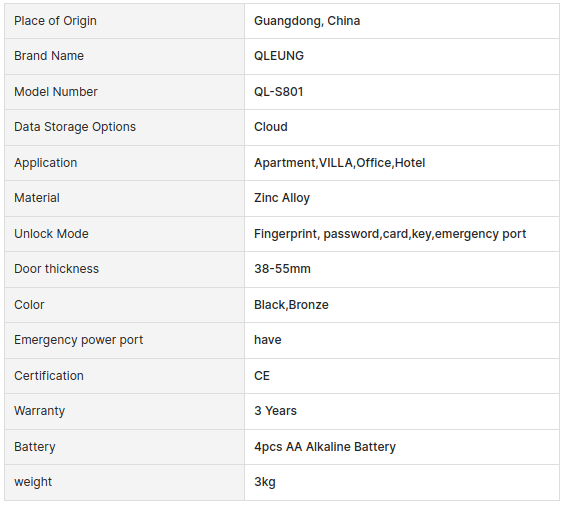565x506 pixels.
Task: Click the Model Number label
Action: (x=55, y=92)
